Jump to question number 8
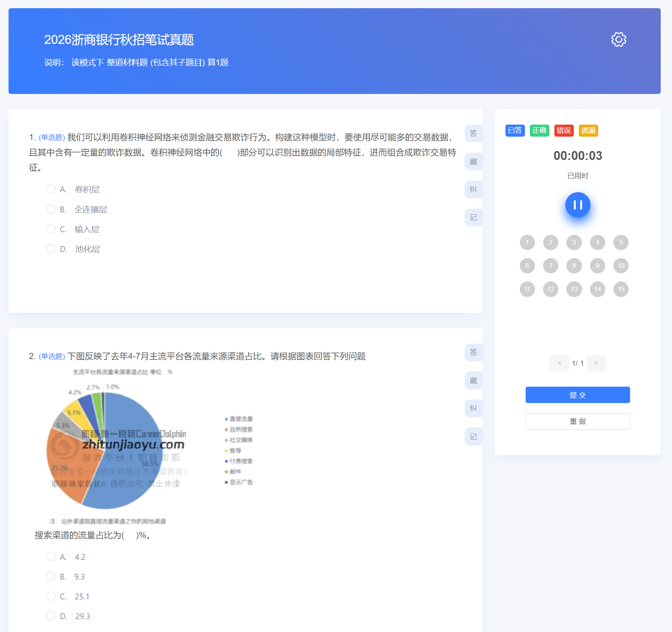The height and width of the screenshot is (632, 672). 574,266
